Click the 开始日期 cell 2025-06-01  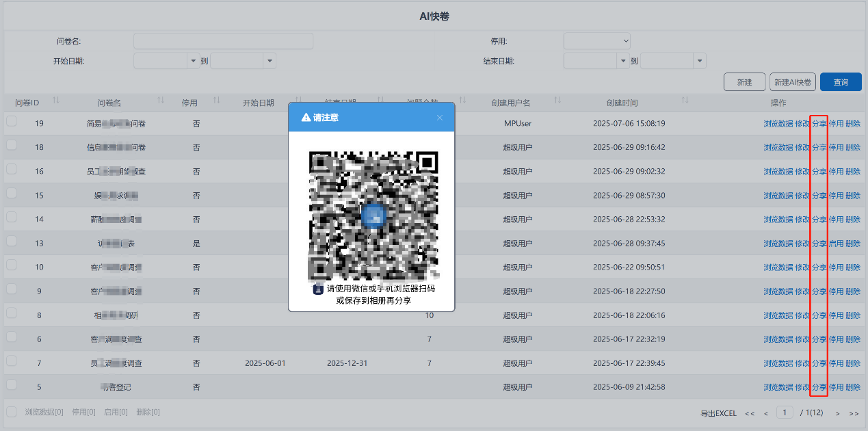click(x=265, y=363)
